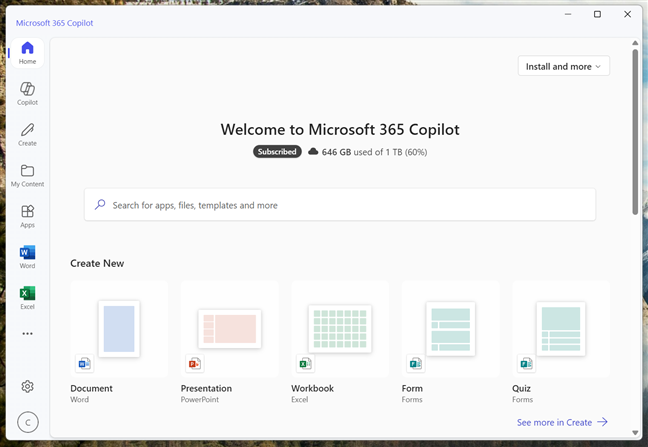Create a new Quiz thumbnail
Screen dimensions: 648x447
click(561, 329)
